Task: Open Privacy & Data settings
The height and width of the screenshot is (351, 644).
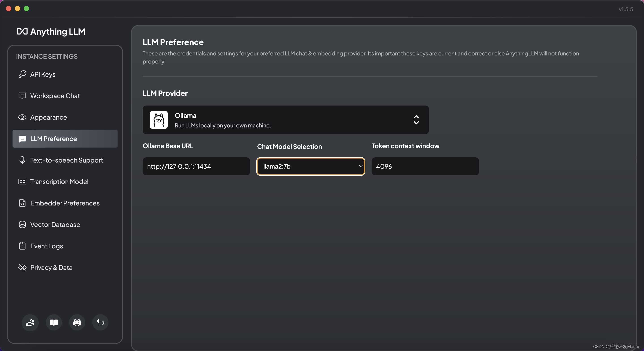Action: coord(51,268)
